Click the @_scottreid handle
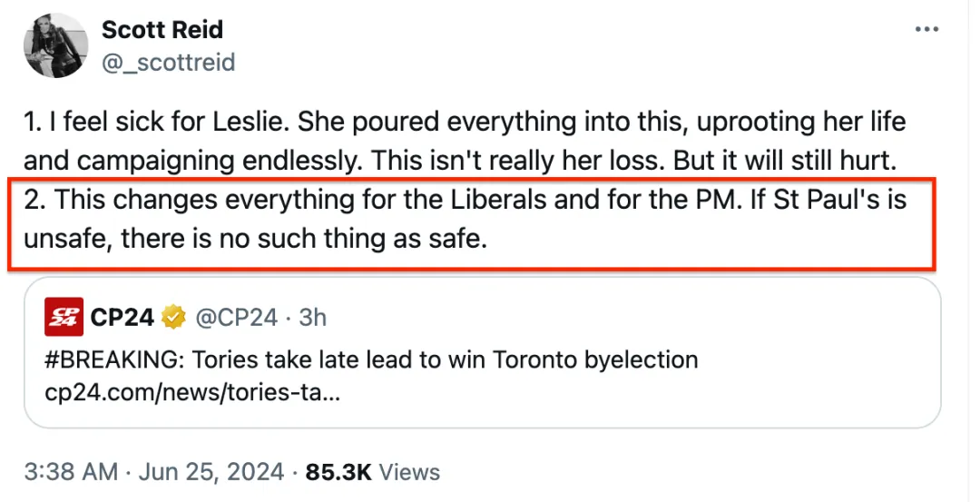 [x=168, y=63]
